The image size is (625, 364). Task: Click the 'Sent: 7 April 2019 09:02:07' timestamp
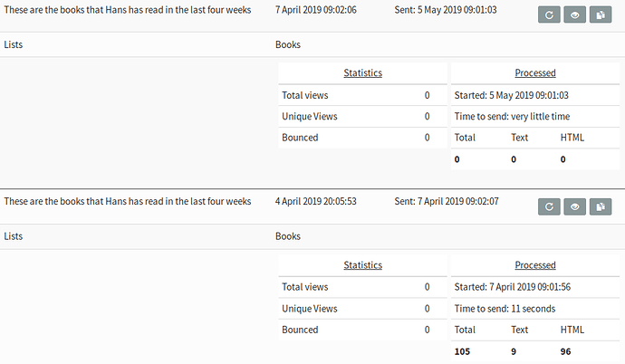pos(447,202)
